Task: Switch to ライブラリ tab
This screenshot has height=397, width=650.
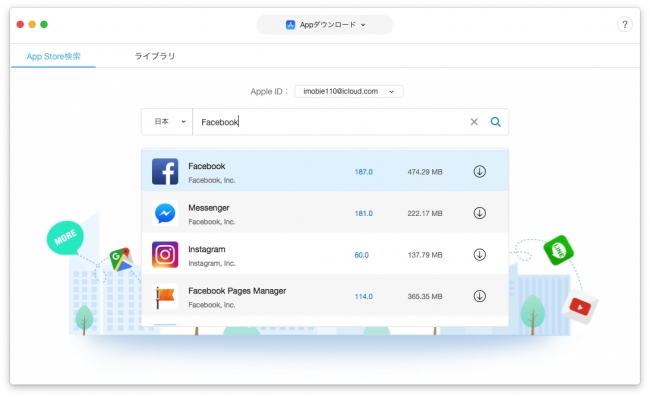Action: [155, 56]
